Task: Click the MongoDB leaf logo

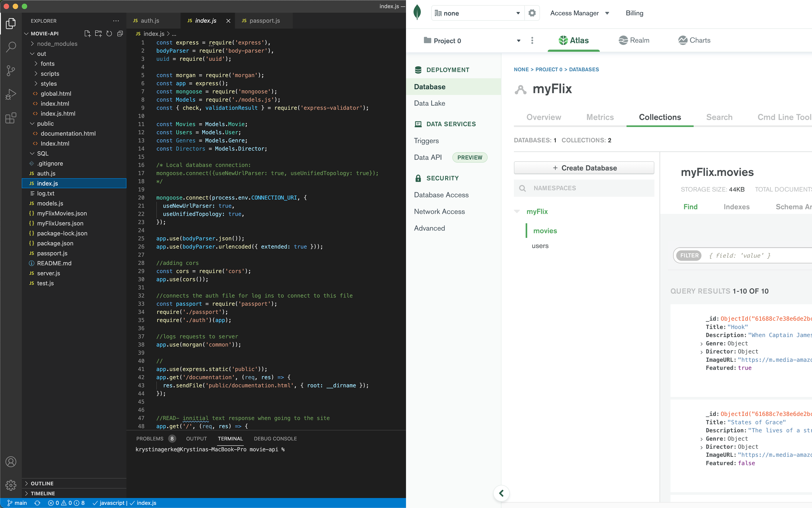Action: 417,12
